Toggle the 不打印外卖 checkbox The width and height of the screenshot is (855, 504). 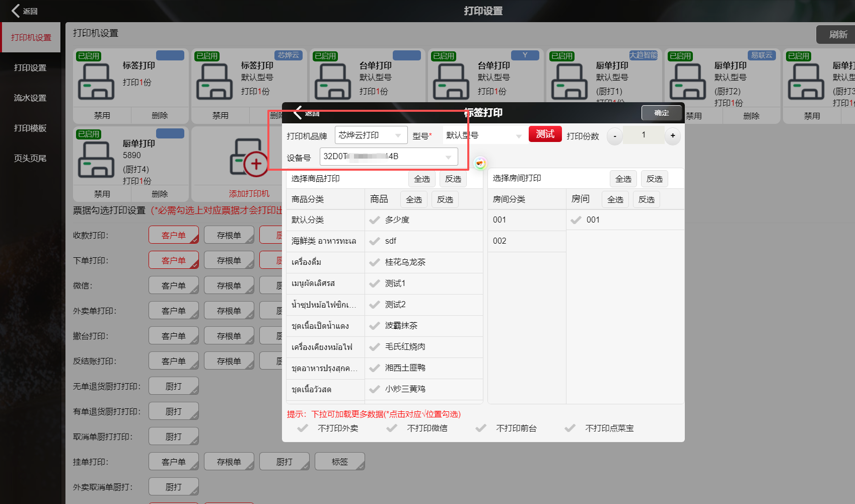303,428
